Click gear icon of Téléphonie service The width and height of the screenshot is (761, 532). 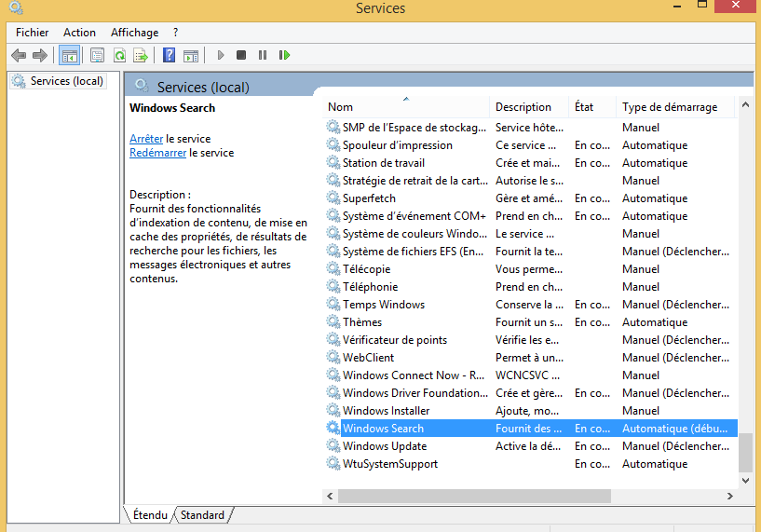(333, 286)
